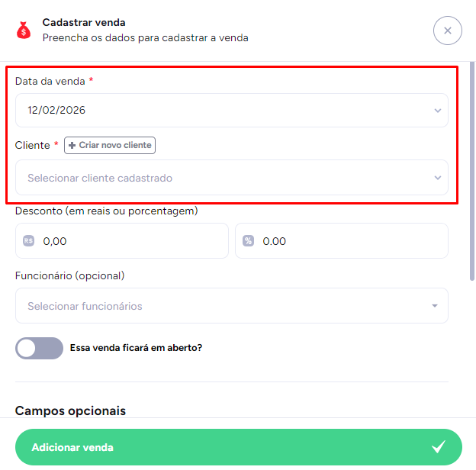Expand the chevron in the Cliente selector
The image size is (476, 470).
pos(438,179)
